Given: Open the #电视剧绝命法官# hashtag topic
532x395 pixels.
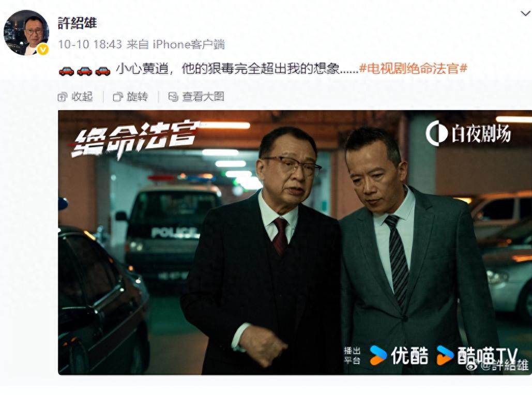Looking at the screenshot, I should click(413, 69).
